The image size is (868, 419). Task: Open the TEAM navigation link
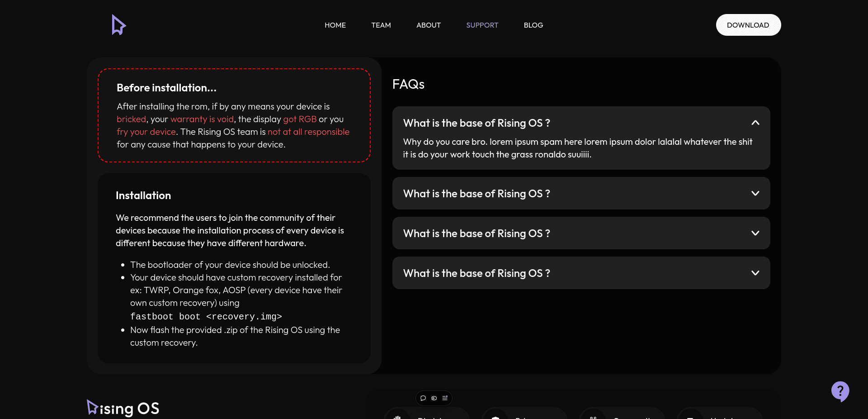pyautogui.click(x=381, y=25)
